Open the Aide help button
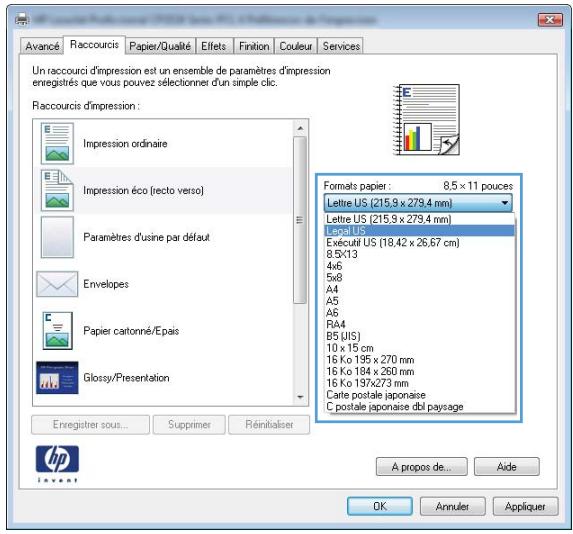This screenshot has height=534, width=573. point(506,466)
